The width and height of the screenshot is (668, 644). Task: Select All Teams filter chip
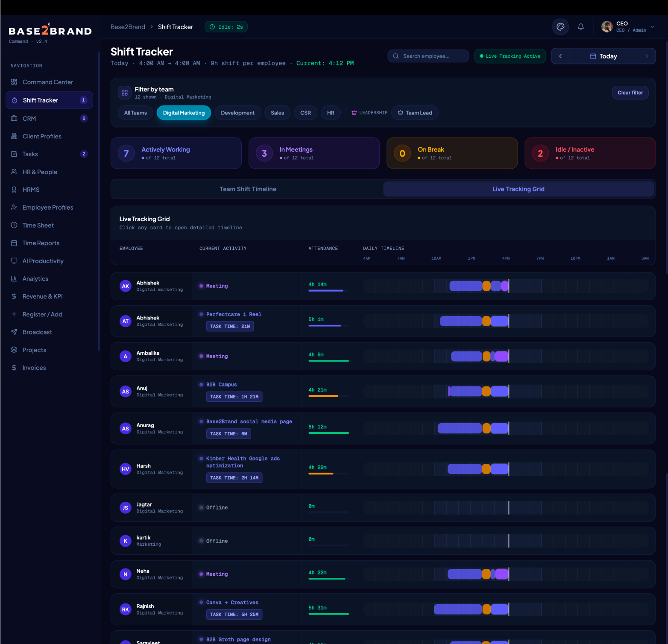135,113
